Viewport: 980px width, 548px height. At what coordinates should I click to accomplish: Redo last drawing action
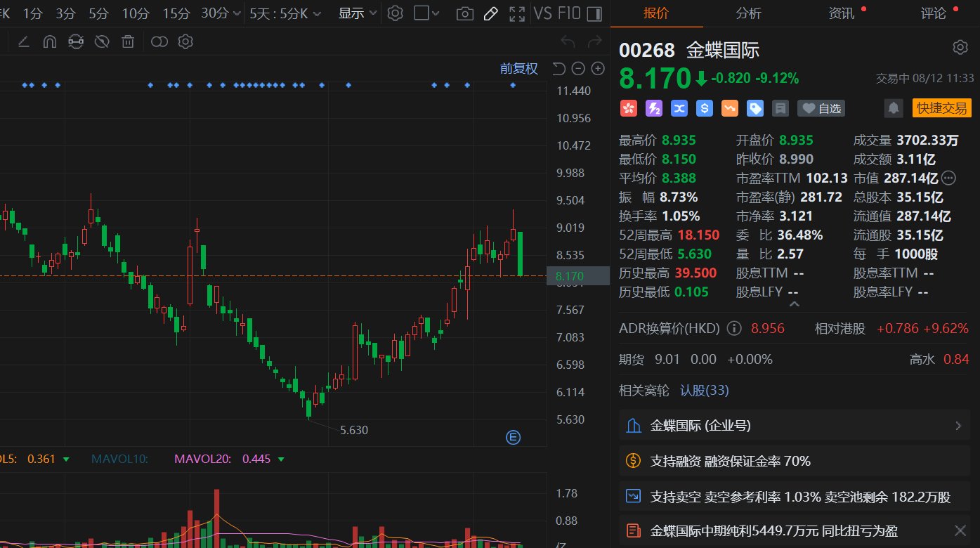(x=594, y=42)
